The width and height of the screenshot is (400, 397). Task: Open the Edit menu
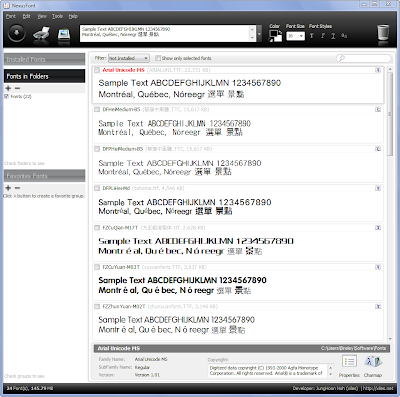click(x=26, y=16)
